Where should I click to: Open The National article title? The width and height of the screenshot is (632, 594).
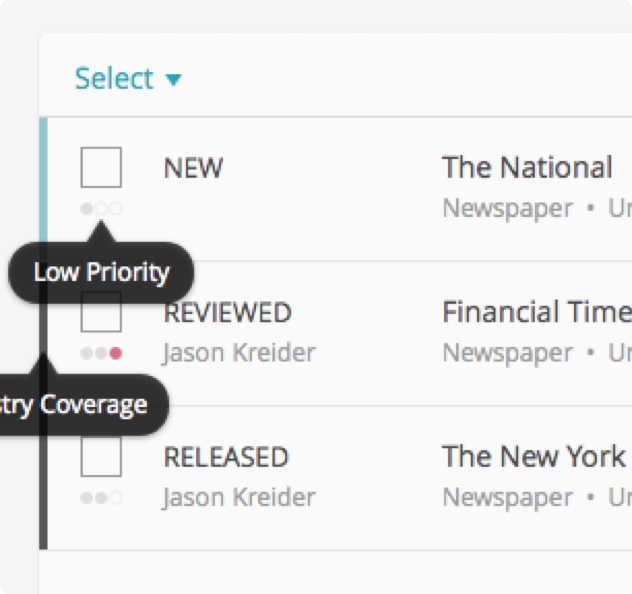tap(527, 167)
